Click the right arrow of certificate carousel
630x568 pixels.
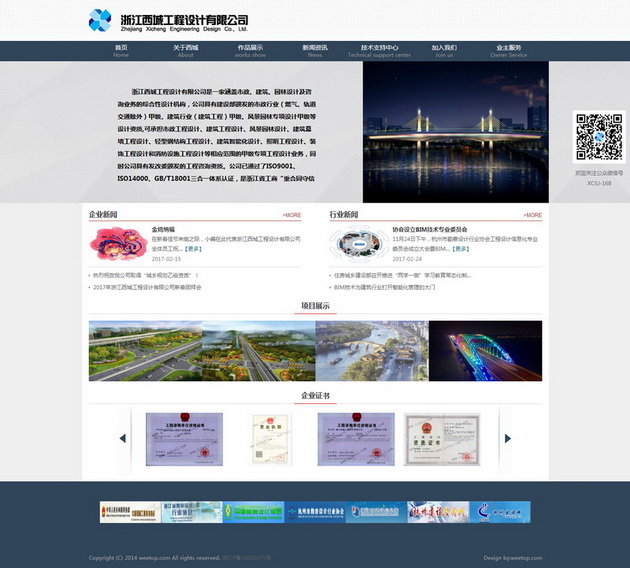(507, 438)
